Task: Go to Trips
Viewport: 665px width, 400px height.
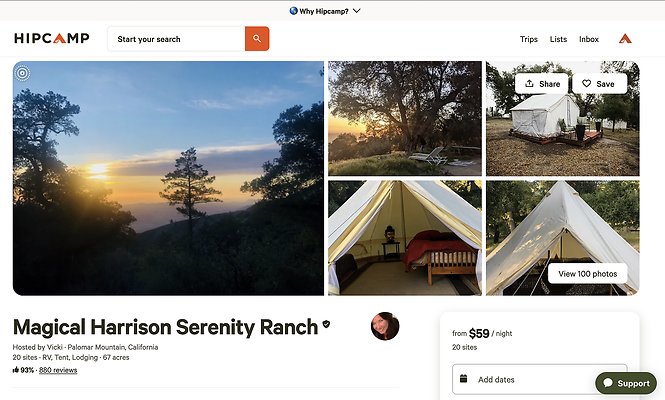Action: (x=529, y=39)
